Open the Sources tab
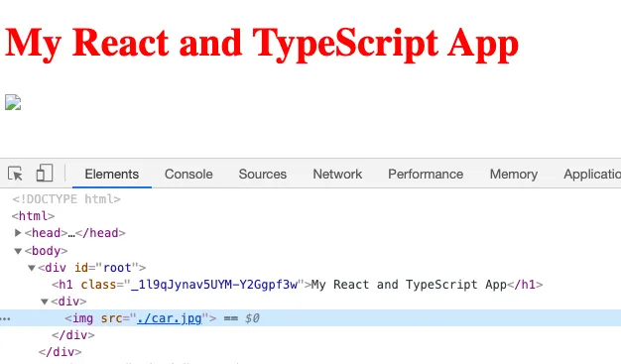 tap(263, 174)
